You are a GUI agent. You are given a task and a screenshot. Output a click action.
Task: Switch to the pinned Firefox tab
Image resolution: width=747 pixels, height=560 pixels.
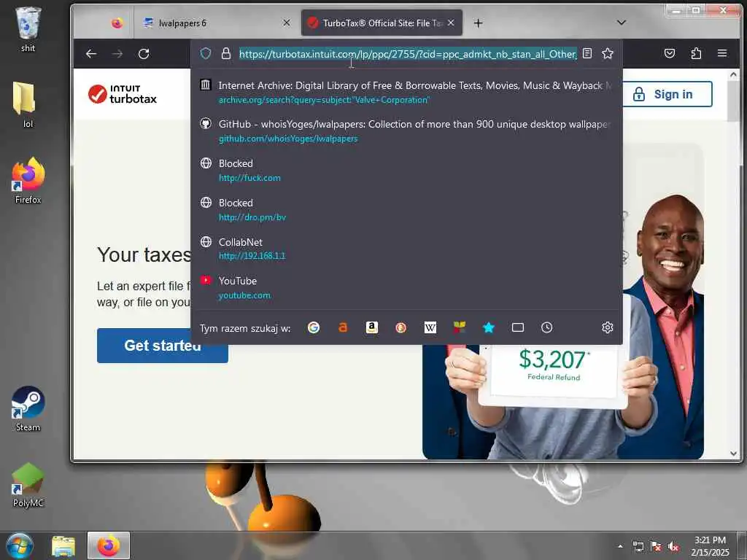(117, 23)
